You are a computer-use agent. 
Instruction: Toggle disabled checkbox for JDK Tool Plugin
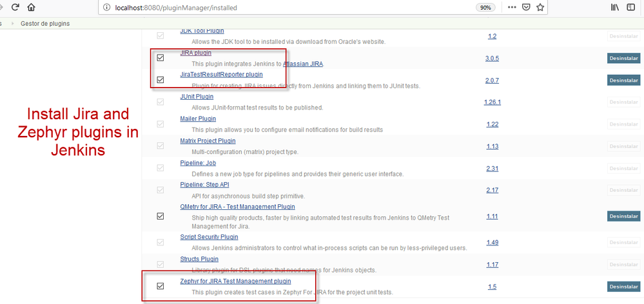coord(161,35)
